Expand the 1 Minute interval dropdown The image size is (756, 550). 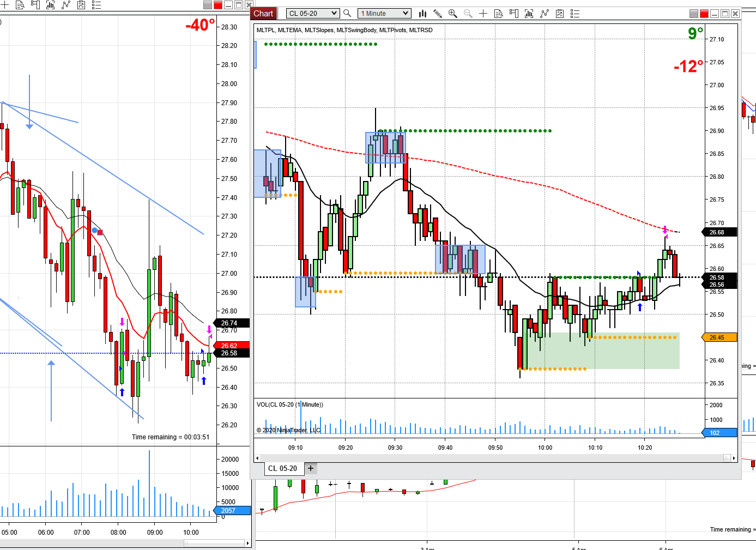tap(384, 13)
